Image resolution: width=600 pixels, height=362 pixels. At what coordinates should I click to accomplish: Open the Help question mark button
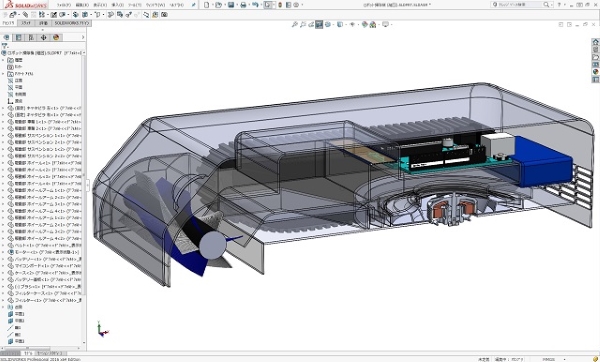(x=559, y=5)
